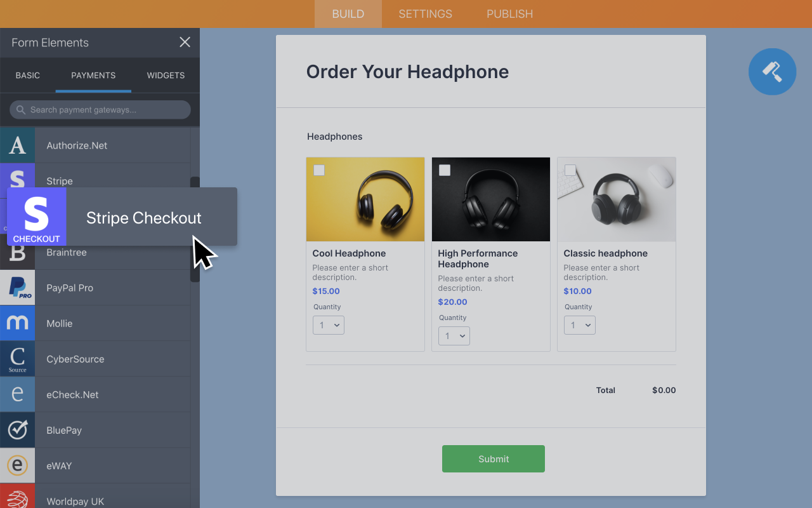Click the Mollie payment icon

pyautogui.click(x=17, y=323)
